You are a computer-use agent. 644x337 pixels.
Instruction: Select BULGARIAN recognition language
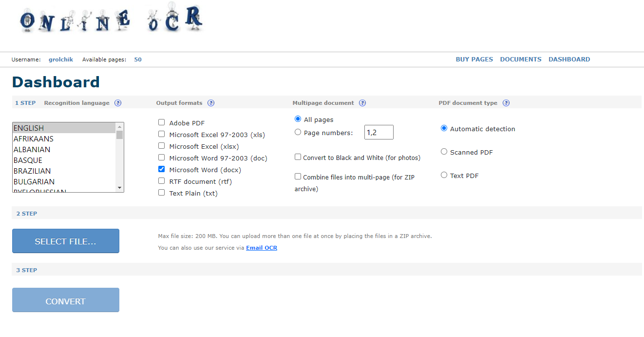click(x=64, y=182)
